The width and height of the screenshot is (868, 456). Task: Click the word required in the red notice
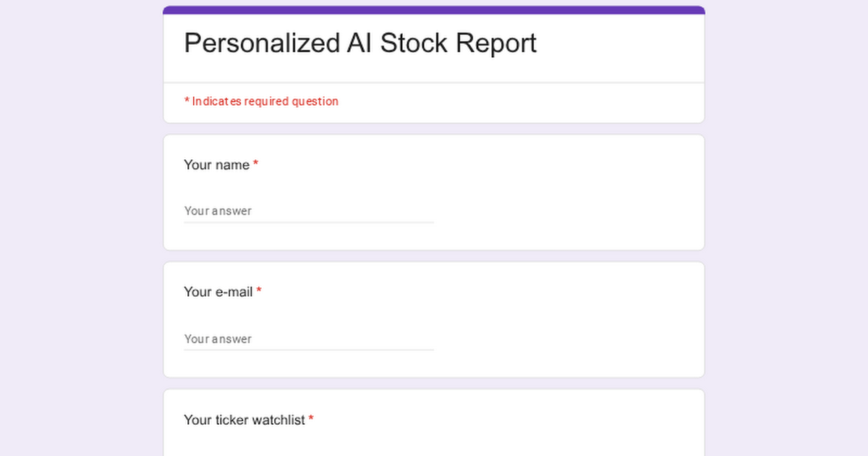(266, 101)
